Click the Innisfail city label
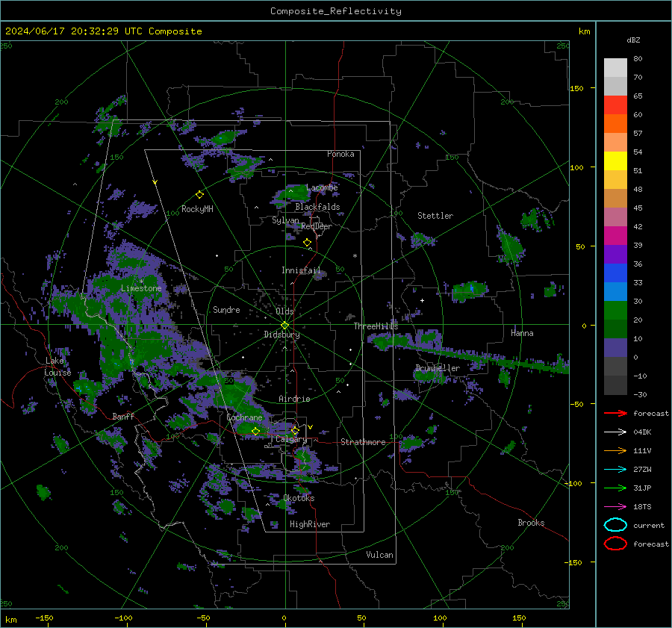 (301, 270)
